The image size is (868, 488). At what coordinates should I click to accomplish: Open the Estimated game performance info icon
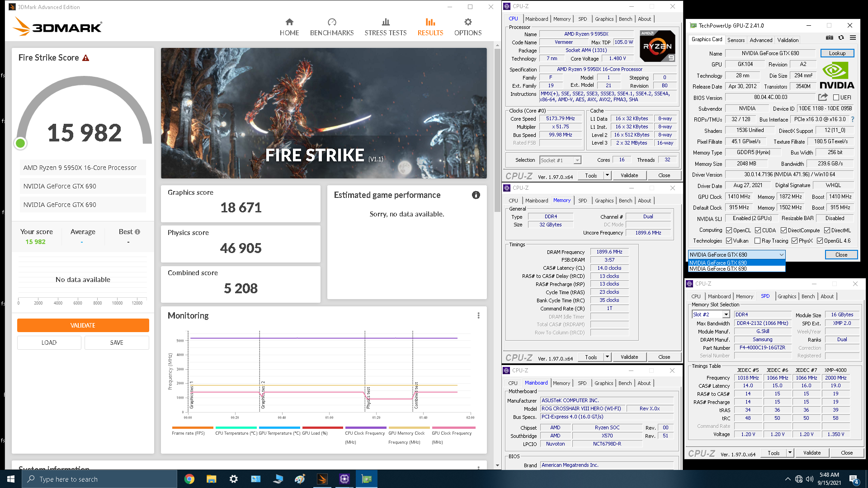pos(476,195)
